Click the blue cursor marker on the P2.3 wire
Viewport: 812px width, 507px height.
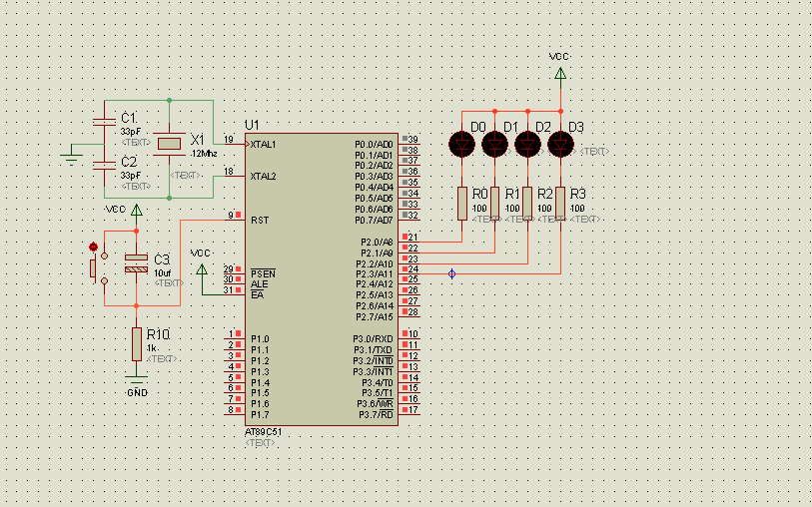coord(452,274)
